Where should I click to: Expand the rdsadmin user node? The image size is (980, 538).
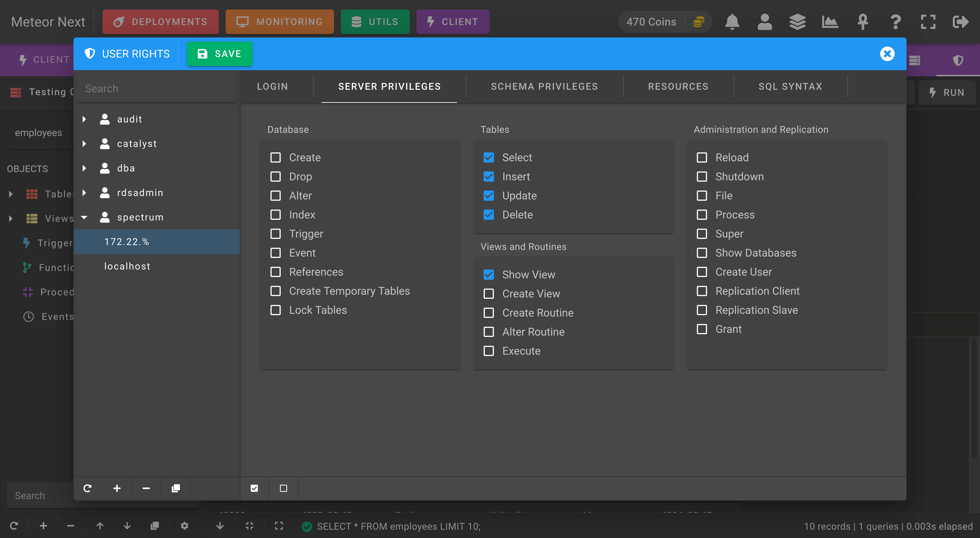pos(84,193)
